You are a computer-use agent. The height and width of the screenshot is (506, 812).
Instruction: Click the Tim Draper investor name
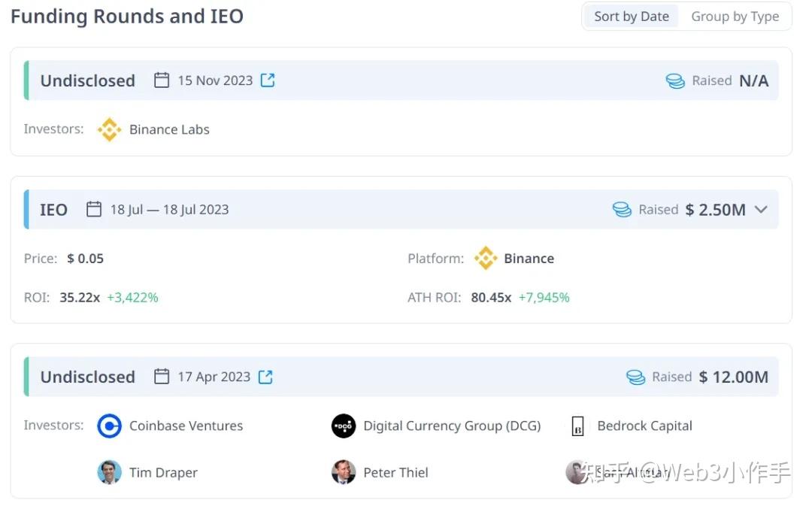point(163,473)
